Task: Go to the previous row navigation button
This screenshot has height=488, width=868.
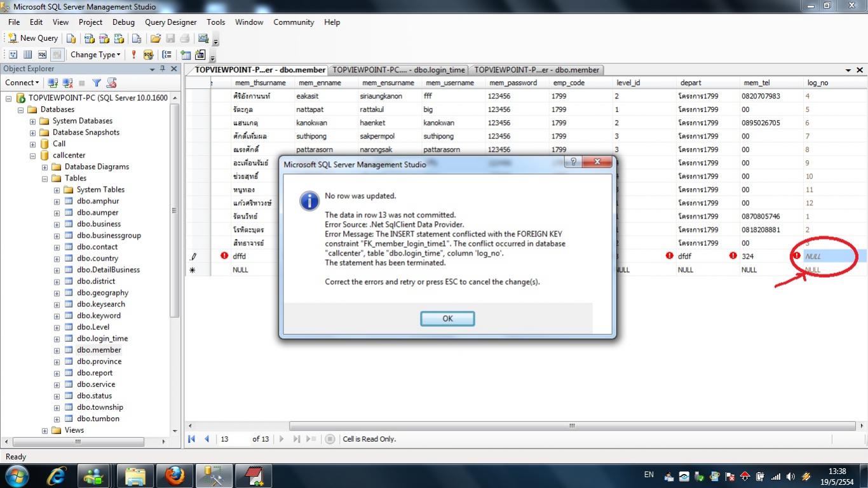Action: 207,439
